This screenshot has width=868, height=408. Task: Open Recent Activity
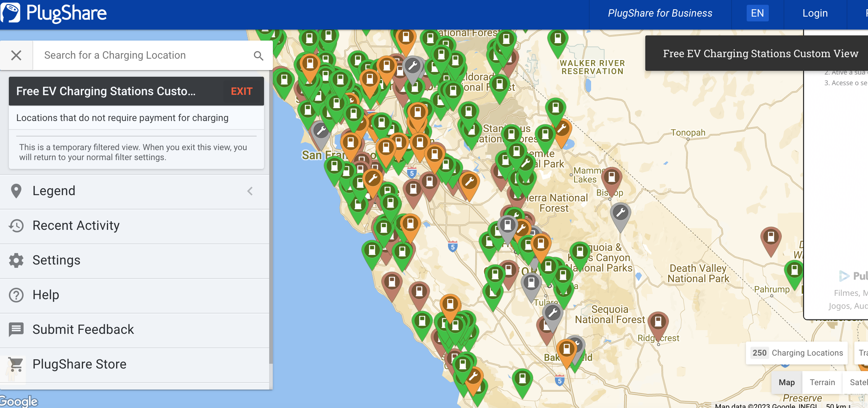click(135, 226)
